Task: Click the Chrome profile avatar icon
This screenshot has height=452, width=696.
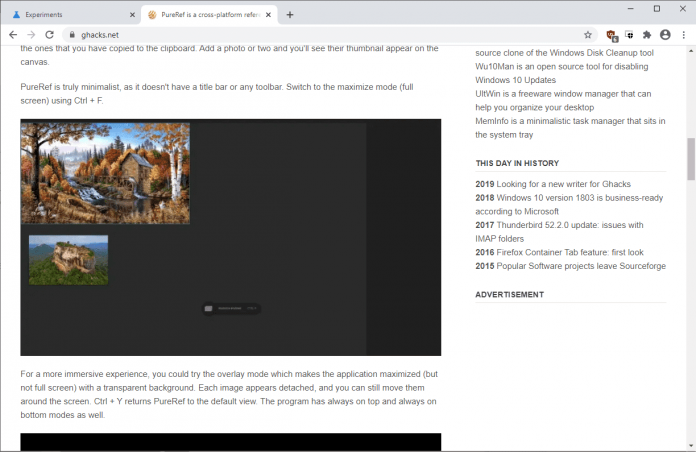Action: tap(665, 34)
